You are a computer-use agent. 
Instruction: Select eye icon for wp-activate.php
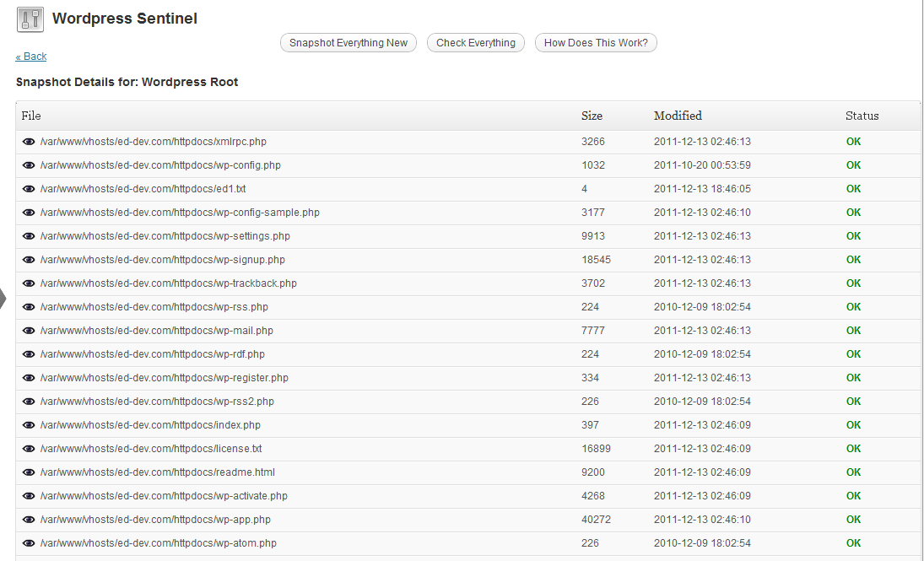pyautogui.click(x=29, y=495)
